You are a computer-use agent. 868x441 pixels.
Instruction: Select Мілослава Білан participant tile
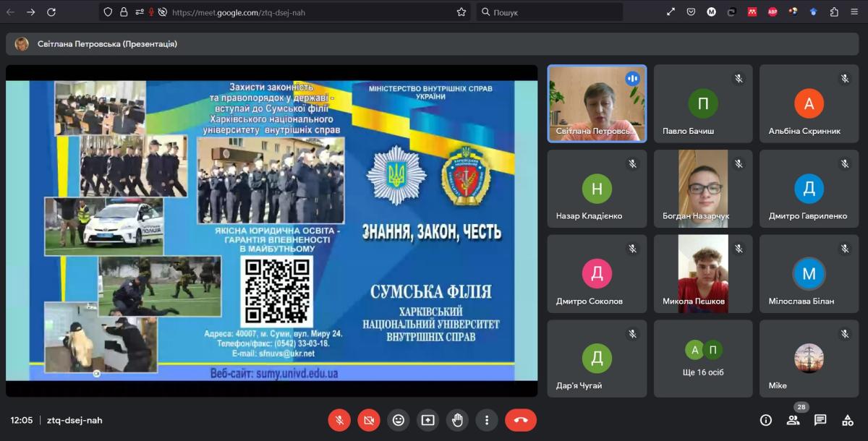click(809, 274)
